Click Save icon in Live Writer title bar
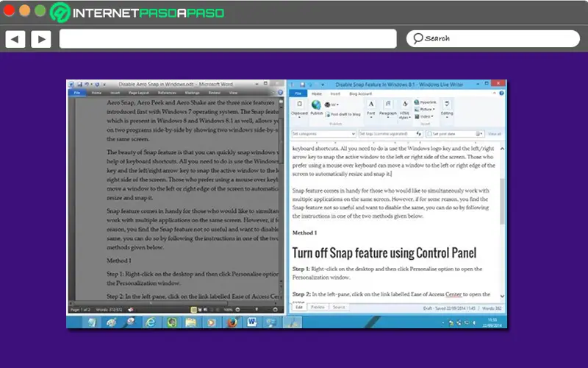The width and height of the screenshot is (588, 368). click(302, 85)
